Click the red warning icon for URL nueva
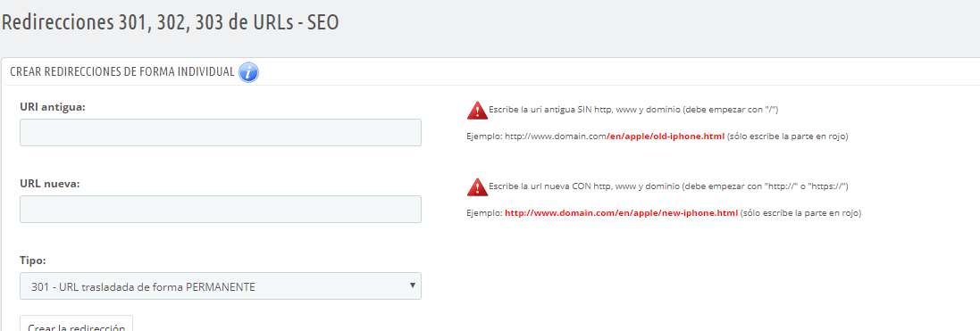Image resolution: width=980 pixels, height=331 pixels. pos(477,186)
